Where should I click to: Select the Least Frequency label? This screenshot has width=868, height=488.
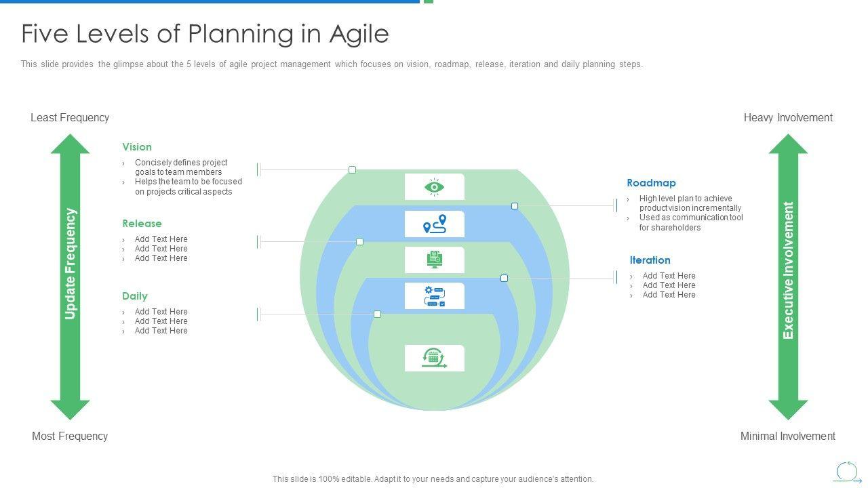[x=70, y=118]
